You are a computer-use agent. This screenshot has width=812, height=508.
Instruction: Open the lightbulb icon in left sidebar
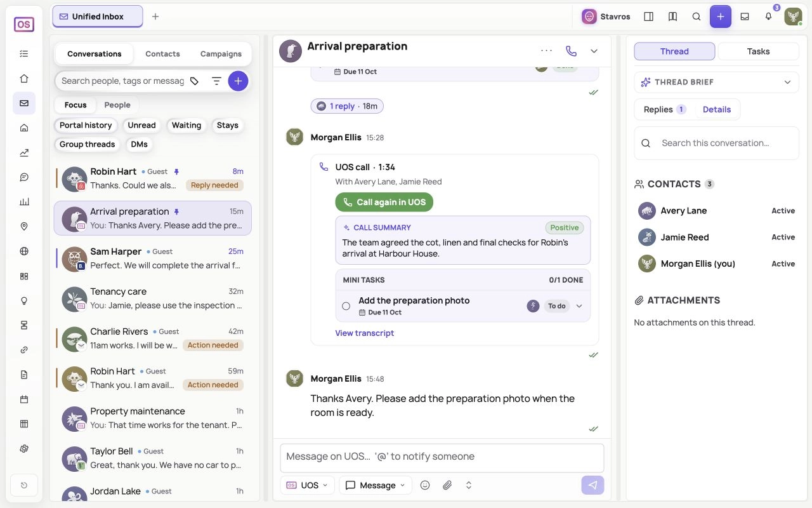click(x=24, y=300)
